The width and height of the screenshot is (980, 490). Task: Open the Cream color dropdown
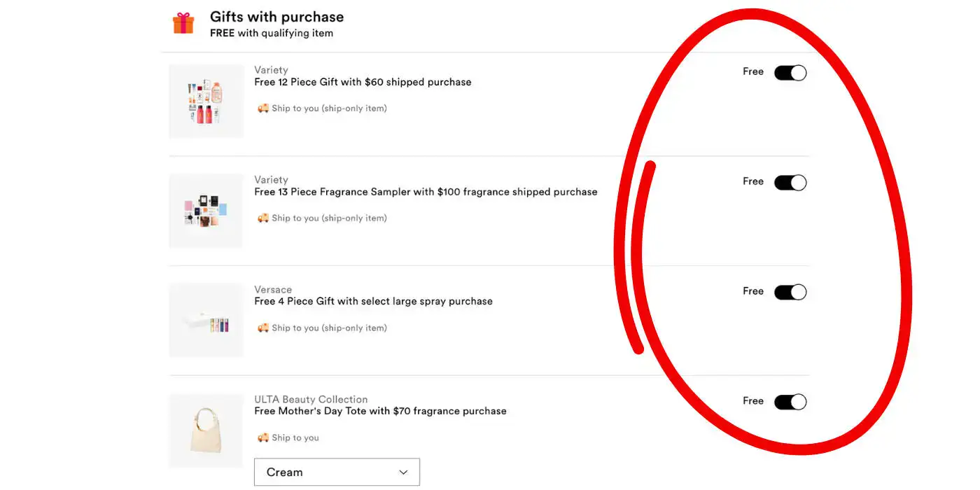(337, 472)
